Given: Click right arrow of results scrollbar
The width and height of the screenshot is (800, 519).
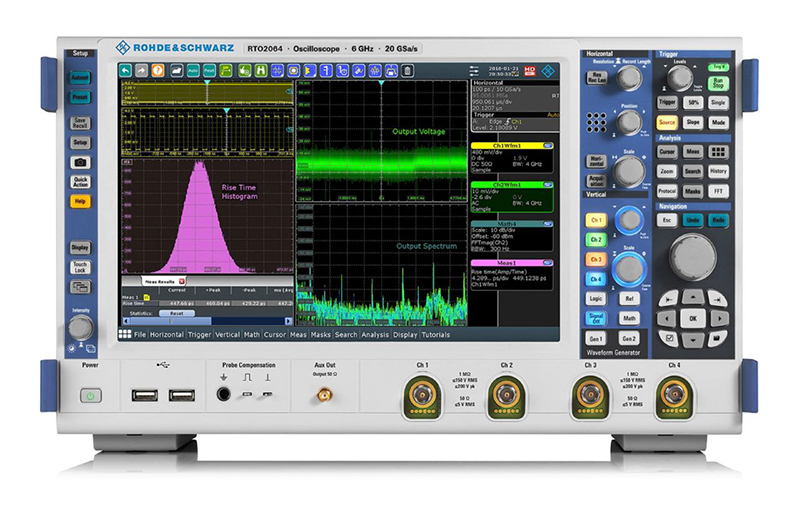Looking at the screenshot, I should [x=288, y=321].
